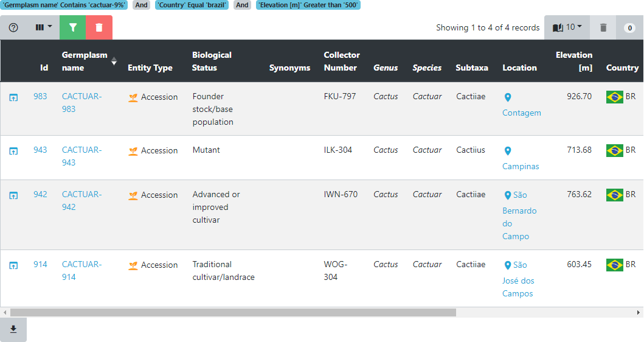Click the green filter button
Screen dimensions: 644x342
73,27
